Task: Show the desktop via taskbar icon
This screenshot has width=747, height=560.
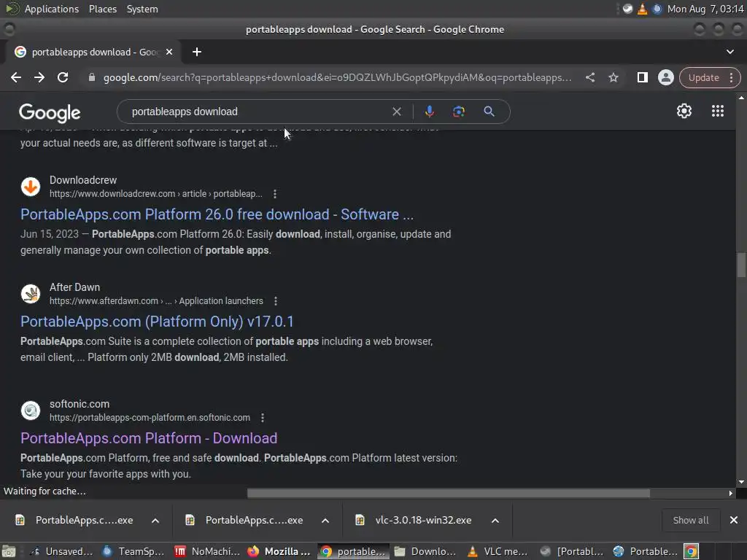Action: [x=9, y=551]
